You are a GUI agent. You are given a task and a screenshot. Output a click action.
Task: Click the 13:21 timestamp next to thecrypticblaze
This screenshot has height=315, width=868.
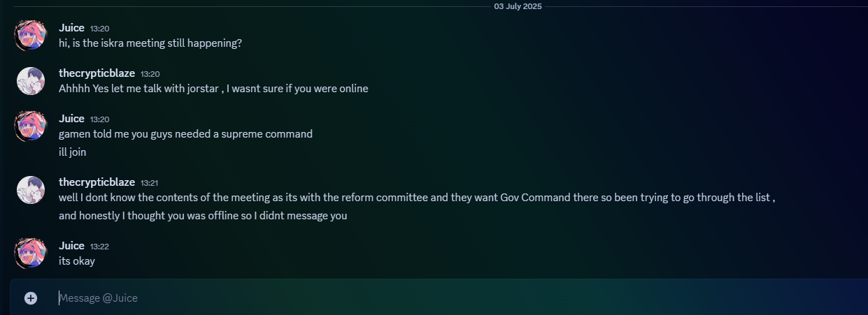[150, 182]
